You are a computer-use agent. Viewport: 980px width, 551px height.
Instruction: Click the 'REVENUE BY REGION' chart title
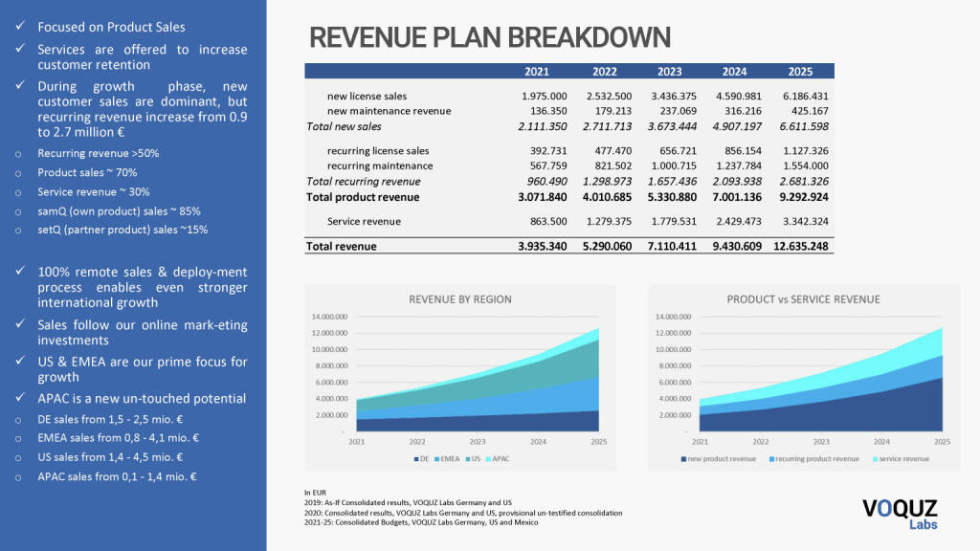coord(459,299)
